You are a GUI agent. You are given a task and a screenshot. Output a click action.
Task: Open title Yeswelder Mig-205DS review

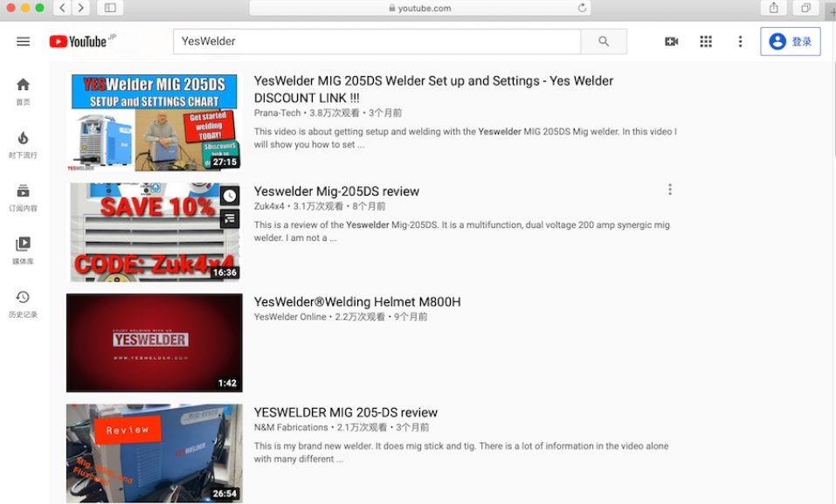336,191
